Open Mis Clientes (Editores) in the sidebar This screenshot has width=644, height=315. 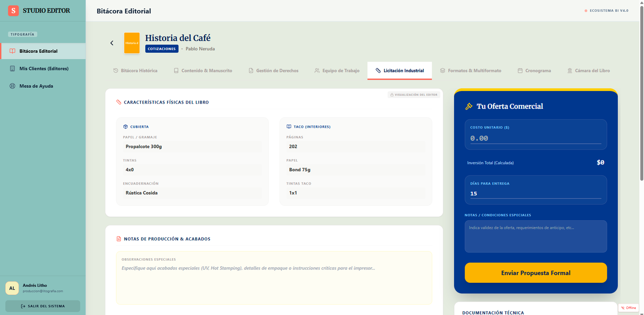tap(44, 68)
